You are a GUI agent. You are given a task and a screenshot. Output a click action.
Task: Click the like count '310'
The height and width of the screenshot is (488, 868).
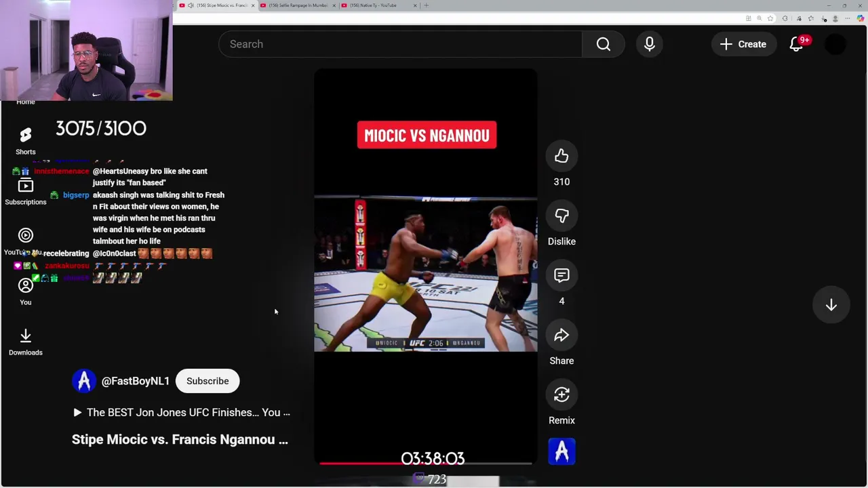tap(561, 182)
